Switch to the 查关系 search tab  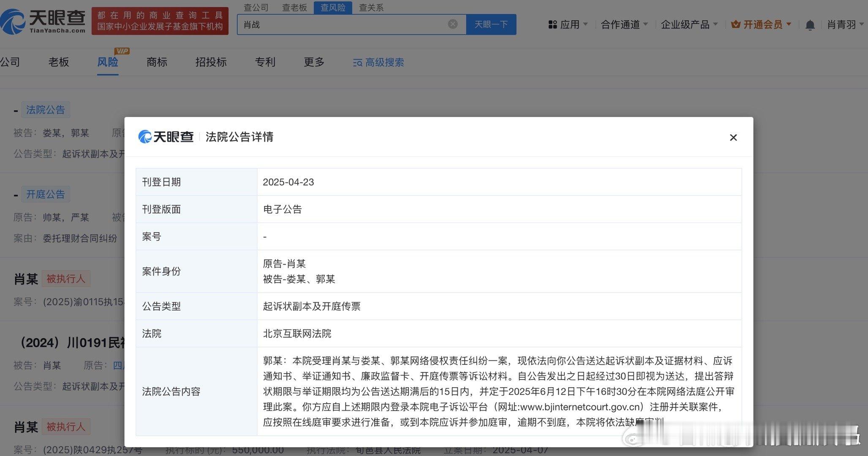coord(371,8)
